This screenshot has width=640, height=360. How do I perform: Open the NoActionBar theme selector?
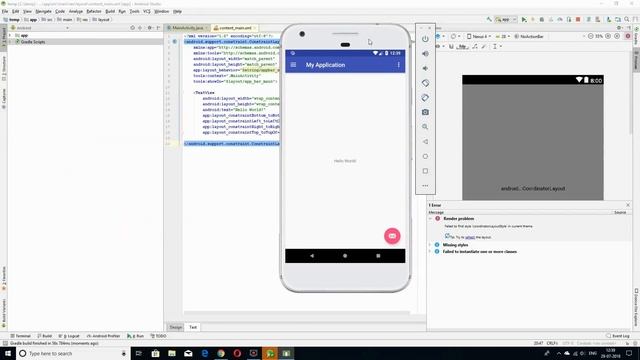tap(529, 36)
